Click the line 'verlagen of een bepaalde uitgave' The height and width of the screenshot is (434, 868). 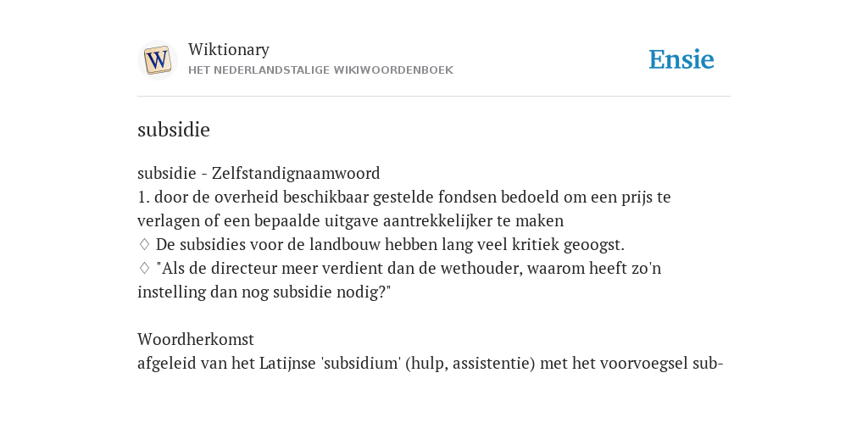point(350,221)
